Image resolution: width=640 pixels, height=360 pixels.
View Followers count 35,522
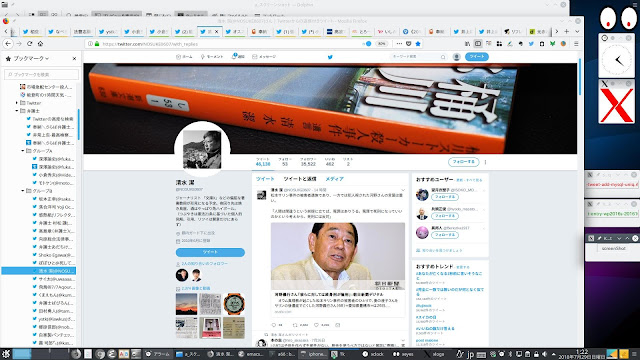coord(308,162)
